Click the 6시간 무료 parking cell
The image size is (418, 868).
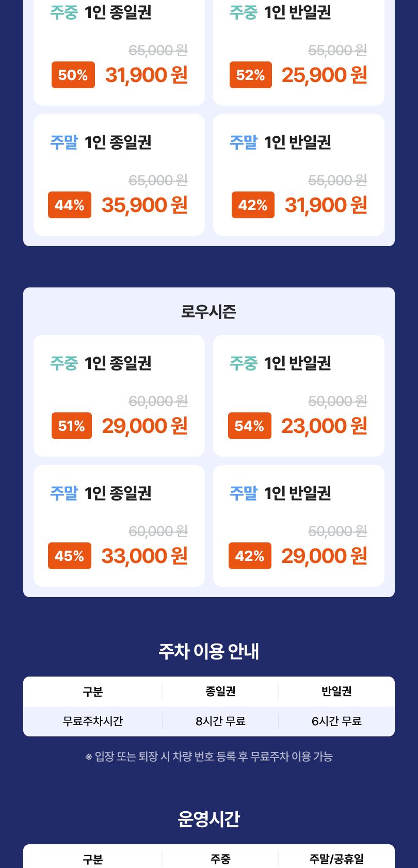pos(336,721)
